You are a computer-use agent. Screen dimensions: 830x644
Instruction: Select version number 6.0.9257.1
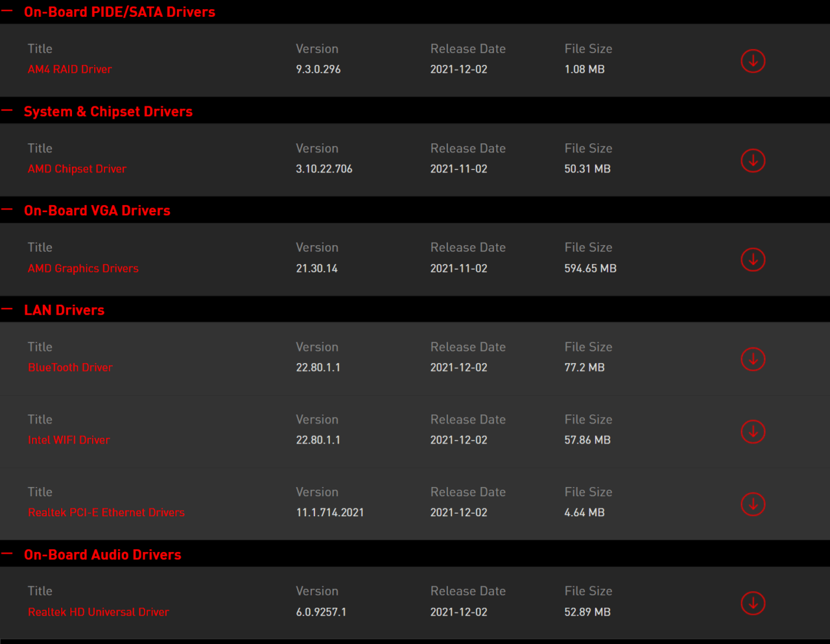321,612
